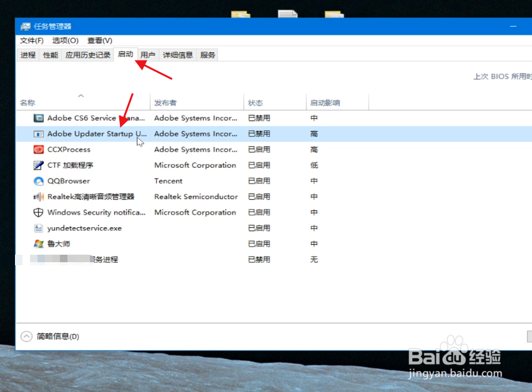Sort by the 启动影响 column header
This screenshot has width=532, height=392.
coord(337,103)
